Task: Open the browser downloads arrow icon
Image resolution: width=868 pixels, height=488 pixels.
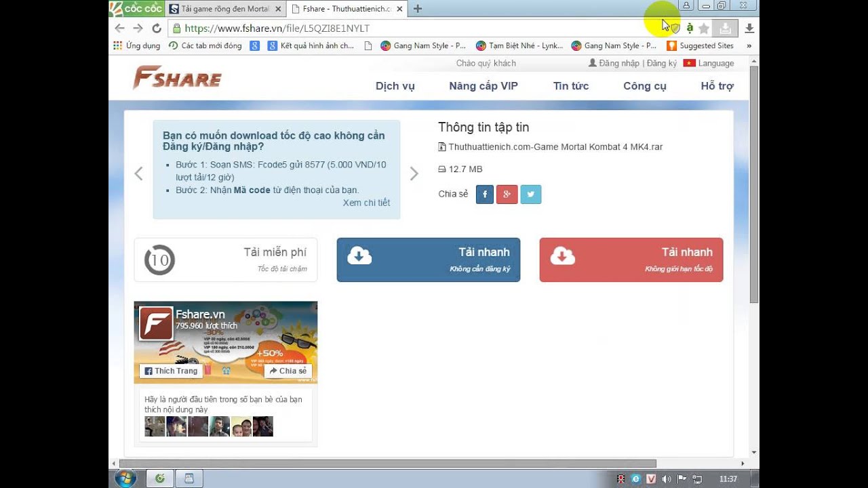Action: tap(749, 28)
